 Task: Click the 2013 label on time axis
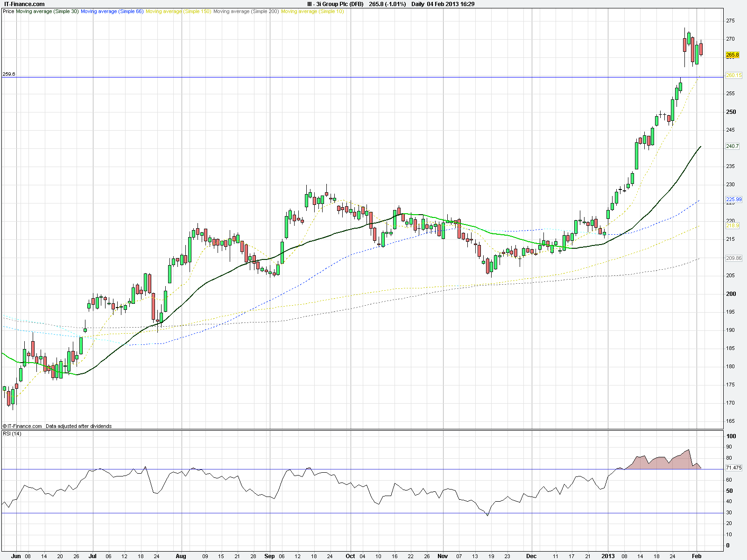click(608, 556)
